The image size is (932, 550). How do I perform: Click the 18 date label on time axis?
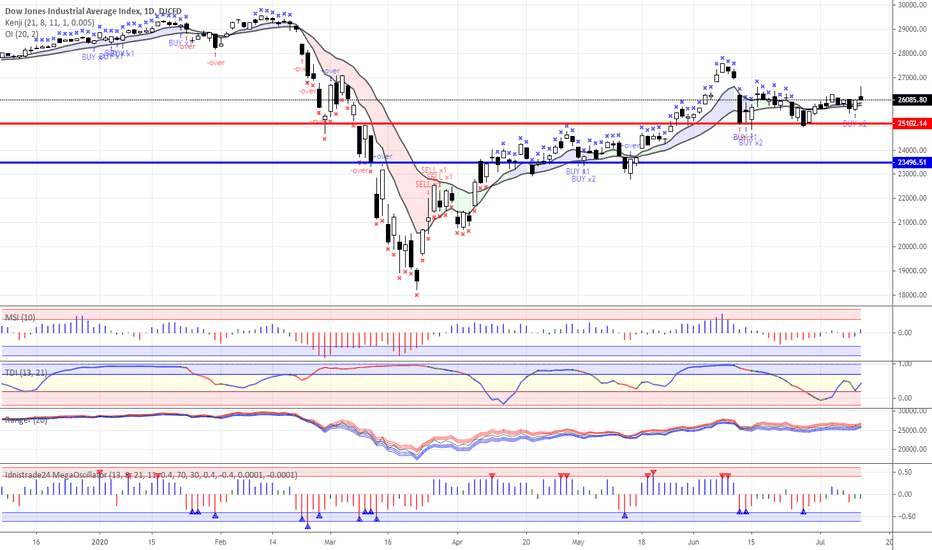point(641,542)
